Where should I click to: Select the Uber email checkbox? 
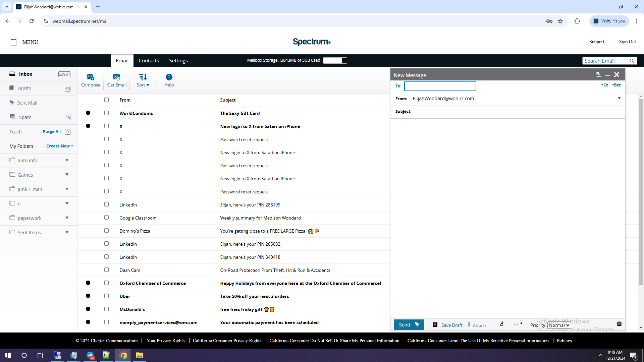106,296
